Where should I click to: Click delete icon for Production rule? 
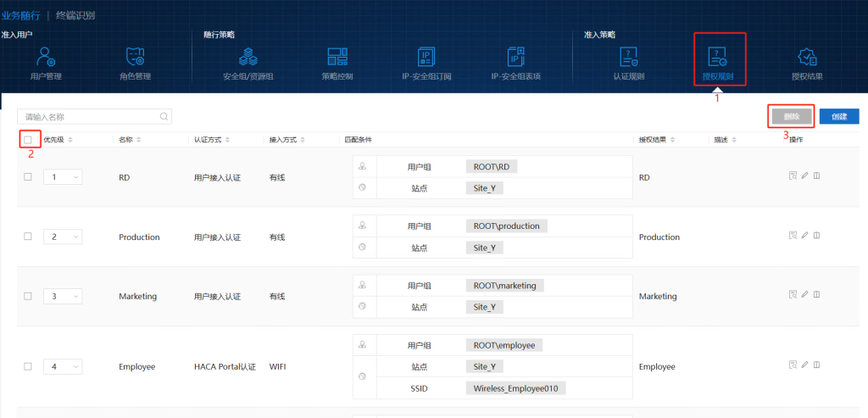(x=817, y=236)
